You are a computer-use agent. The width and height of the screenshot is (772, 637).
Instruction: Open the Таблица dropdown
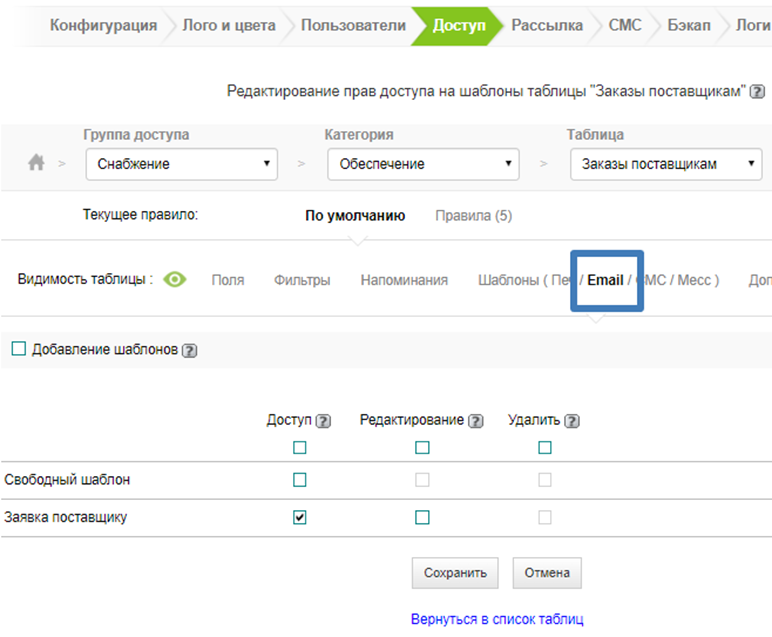(665, 164)
